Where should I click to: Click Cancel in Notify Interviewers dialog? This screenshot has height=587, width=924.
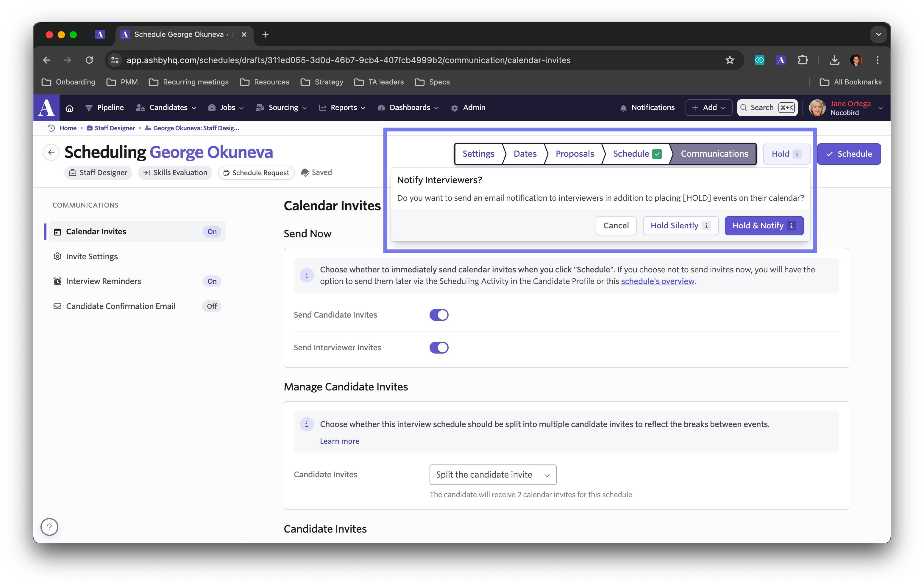(x=616, y=226)
